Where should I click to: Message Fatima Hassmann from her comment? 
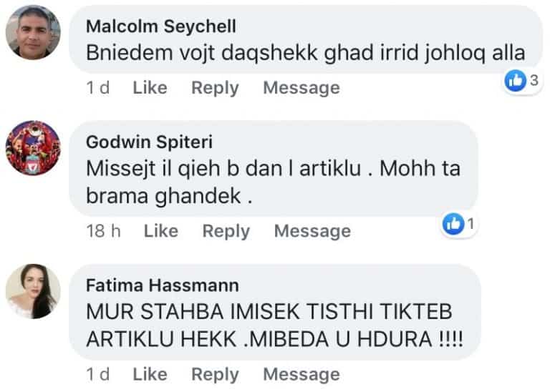click(x=301, y=374)
